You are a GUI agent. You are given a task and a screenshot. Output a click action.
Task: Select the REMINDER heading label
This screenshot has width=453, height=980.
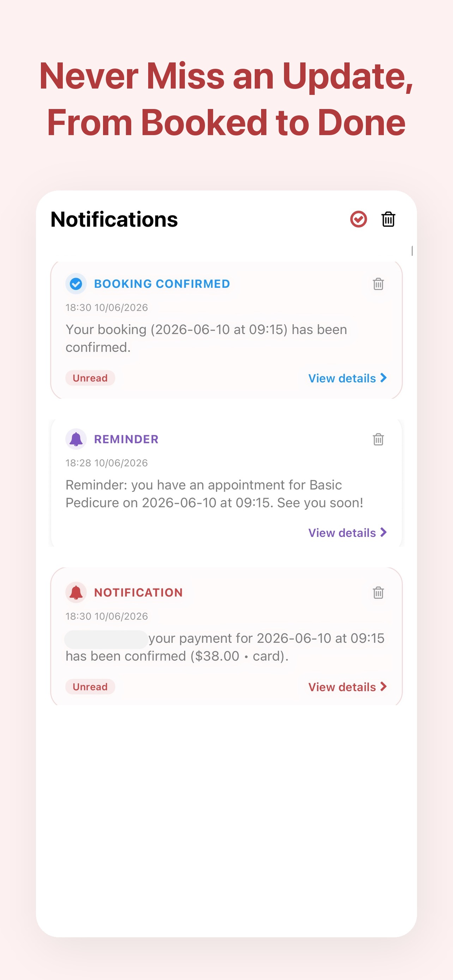pos(126,439)
